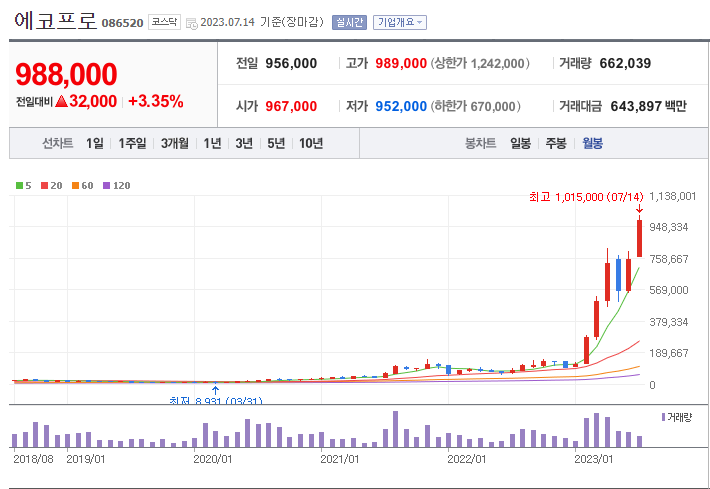Click the red 20-period moving average swatch

[x=44, y=186]
